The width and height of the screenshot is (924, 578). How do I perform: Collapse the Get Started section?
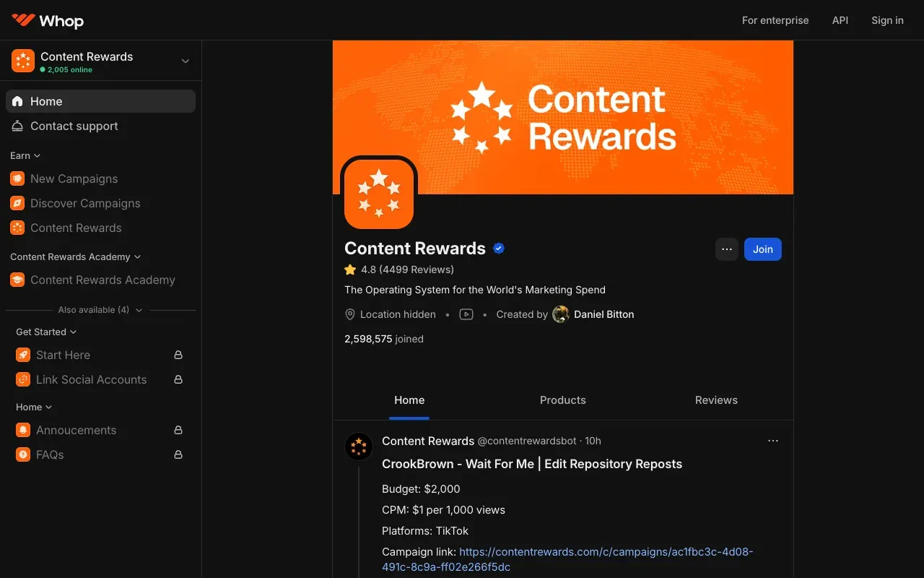[46, 332]
